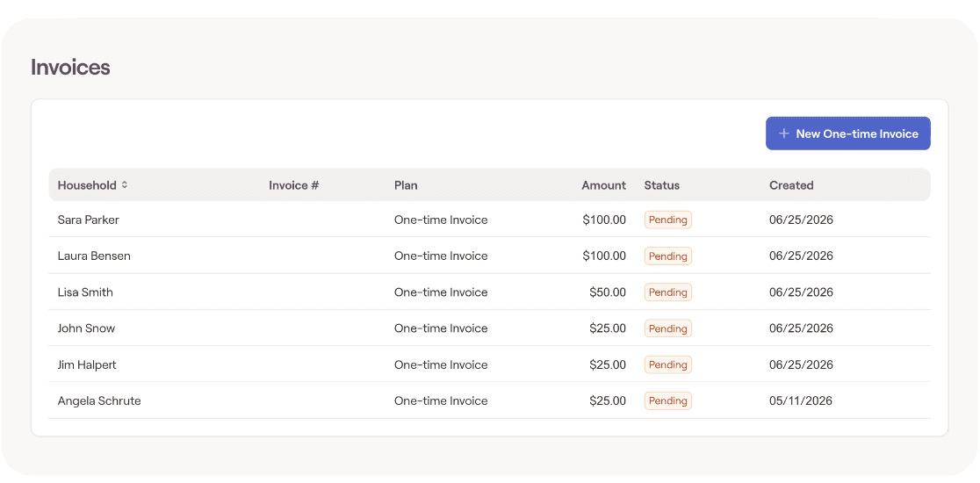This screenshot has height=483, width=980.
Task: Click the 05/11/2026 created date
Action: click(801, 400)
